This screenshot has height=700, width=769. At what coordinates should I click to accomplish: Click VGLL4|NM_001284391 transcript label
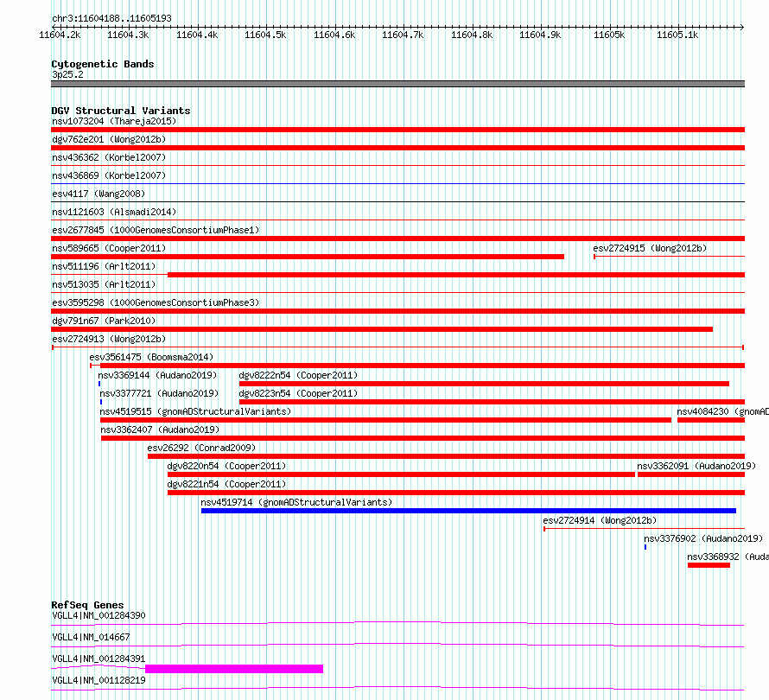click(x=99, y=659)
